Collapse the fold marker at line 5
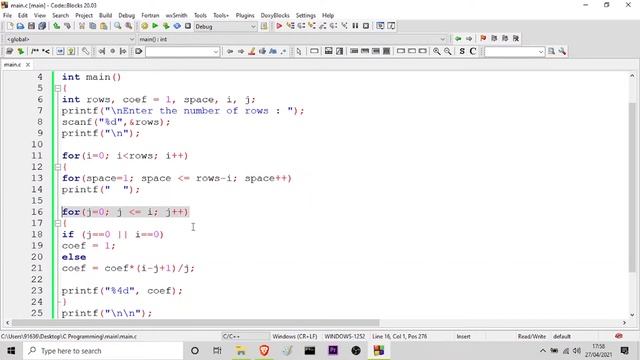The height and width of the screenshot is (360, 640). point(58,88)
